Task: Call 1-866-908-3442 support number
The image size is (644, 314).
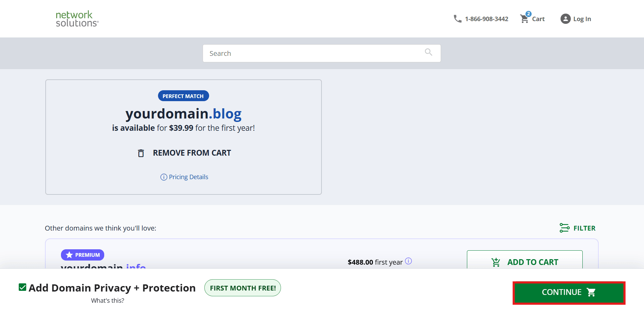Action: 486,19
